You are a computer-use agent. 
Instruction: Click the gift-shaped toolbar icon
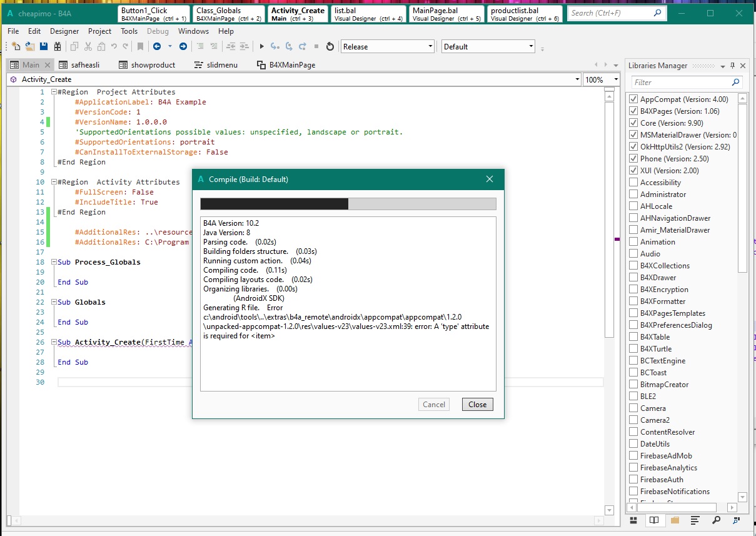point(58,46)
